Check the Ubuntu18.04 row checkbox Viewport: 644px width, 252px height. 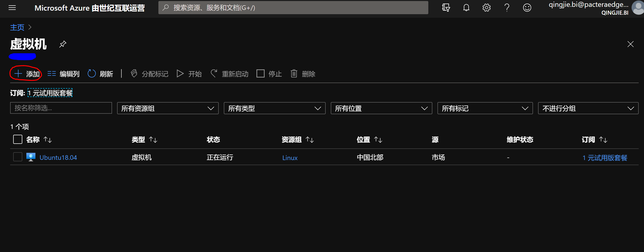pyautogui.click(x=18, y=157)
